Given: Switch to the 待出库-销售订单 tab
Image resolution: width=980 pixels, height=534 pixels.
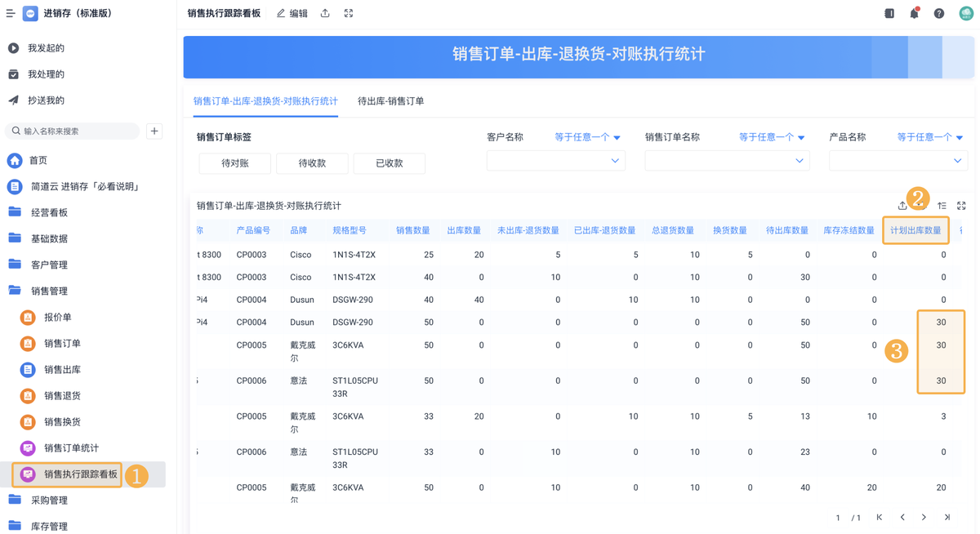Looking at the screenshot, I should [390, 101].
